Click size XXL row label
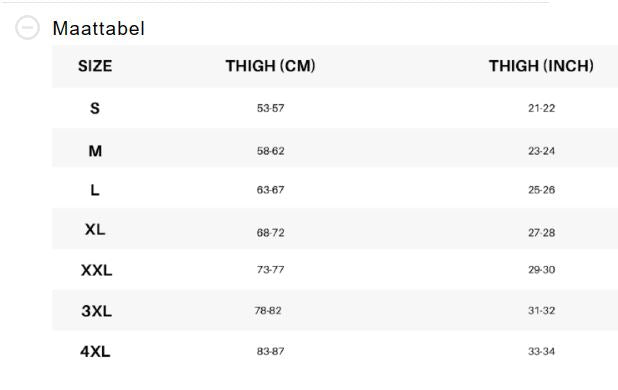Image resolution: width=618 pixels, height=390 pixels. 97,270
